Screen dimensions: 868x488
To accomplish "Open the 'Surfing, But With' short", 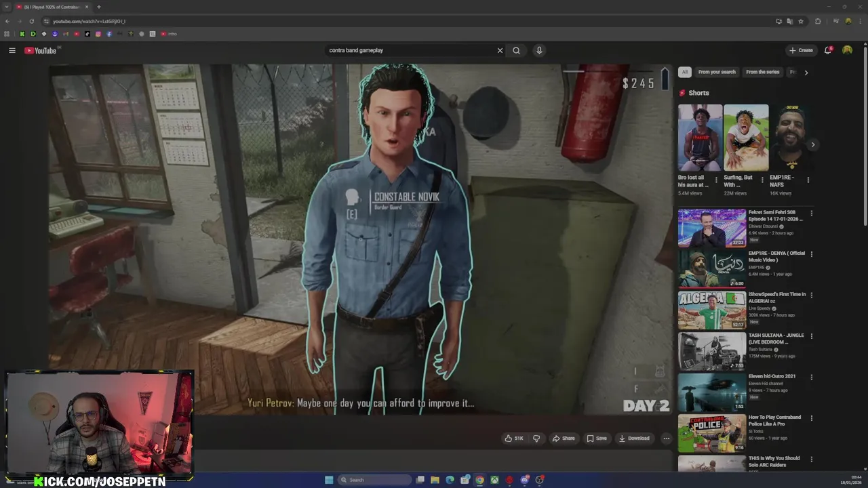I will [x=746, y=138].
